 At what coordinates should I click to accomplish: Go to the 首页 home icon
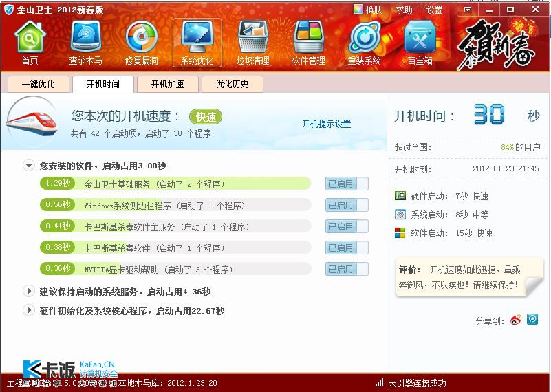pos(30,43)
